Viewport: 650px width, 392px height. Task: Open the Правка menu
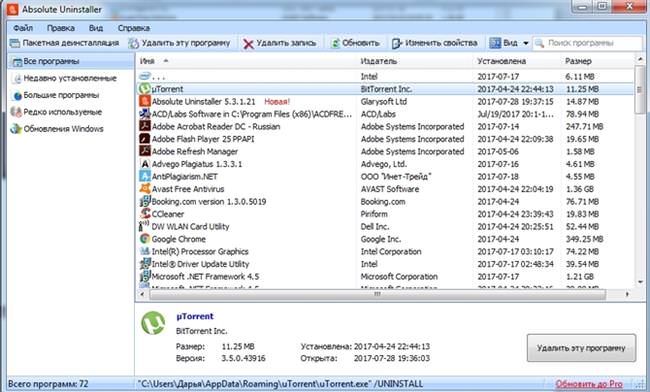(61, 28)
